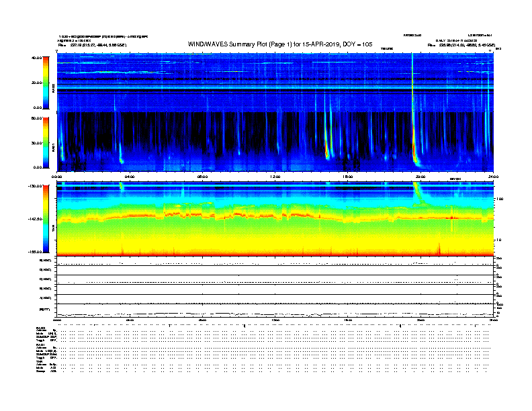Click the 100 label on the TNR right axis
The width and height of the screenshot is (532, 411).
click(500, 199)
